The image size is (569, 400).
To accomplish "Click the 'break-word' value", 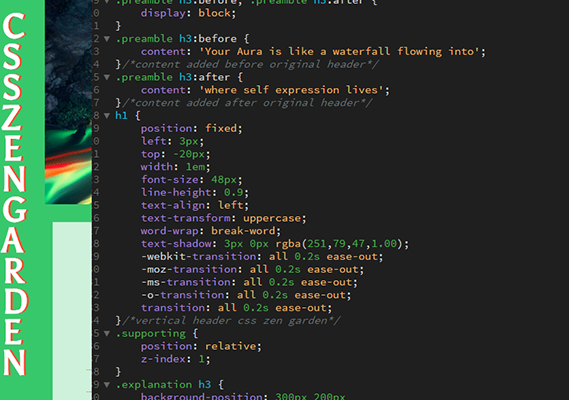I will (x=243, y=231).
